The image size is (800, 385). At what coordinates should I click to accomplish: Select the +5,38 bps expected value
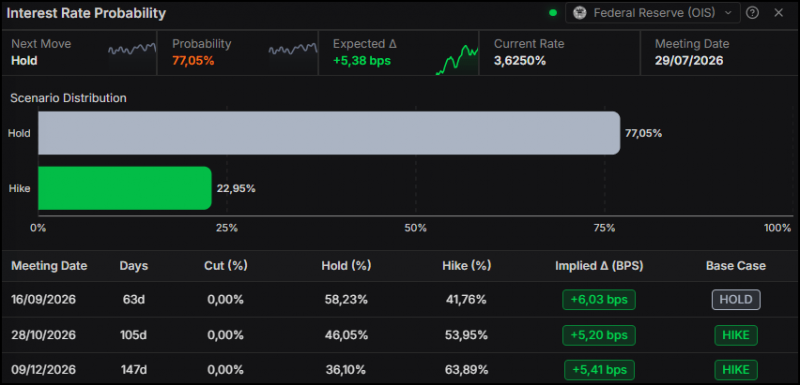point(362,61)
